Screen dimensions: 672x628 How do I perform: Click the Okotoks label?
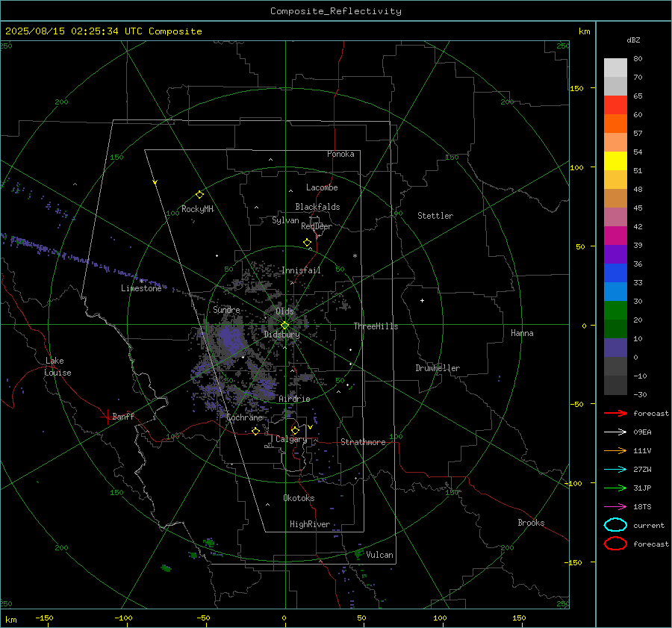tap(299, 498)
